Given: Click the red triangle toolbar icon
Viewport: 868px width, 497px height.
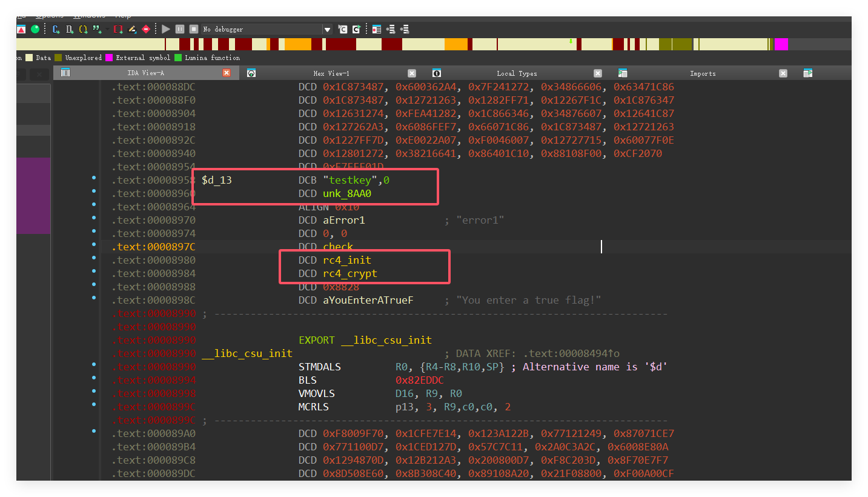Looking at the screenshot, I should pos(21,29).
